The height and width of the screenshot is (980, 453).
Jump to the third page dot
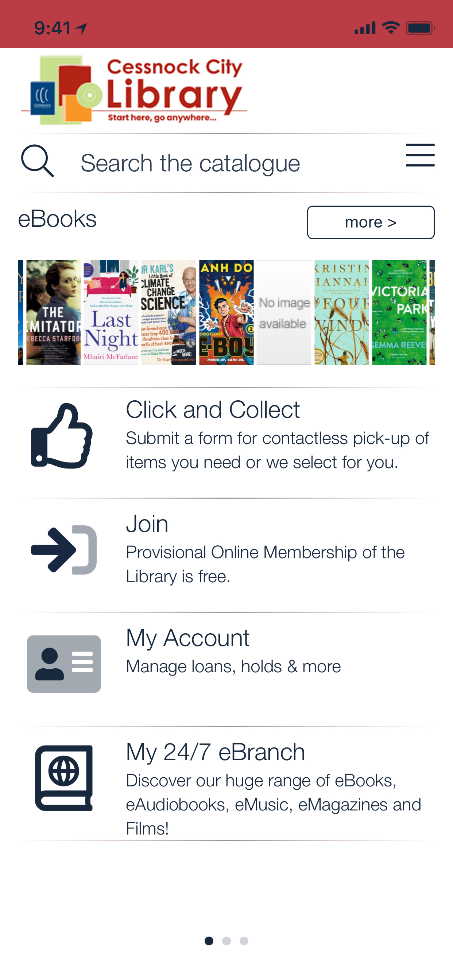point(244,941)
